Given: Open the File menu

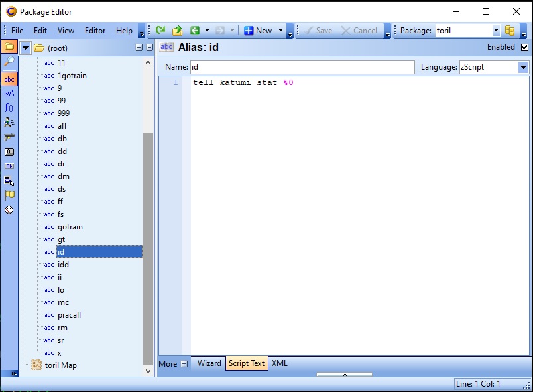Looking at the screenshot, I should (17, 31).
